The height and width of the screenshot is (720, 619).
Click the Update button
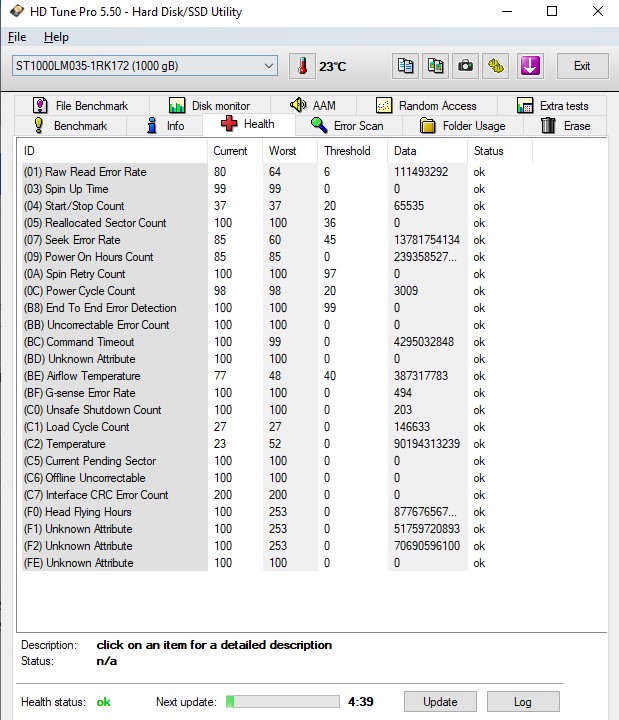tap(440, 702)
